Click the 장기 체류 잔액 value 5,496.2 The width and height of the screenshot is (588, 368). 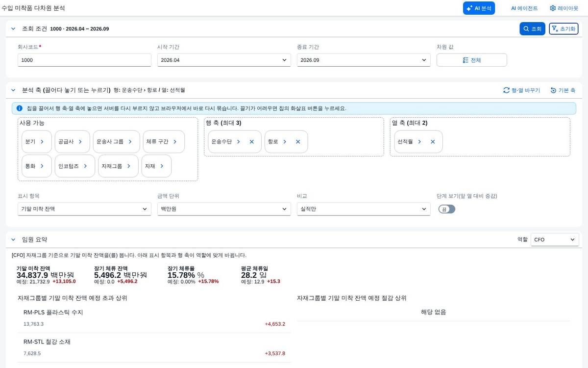click(108, 275)
